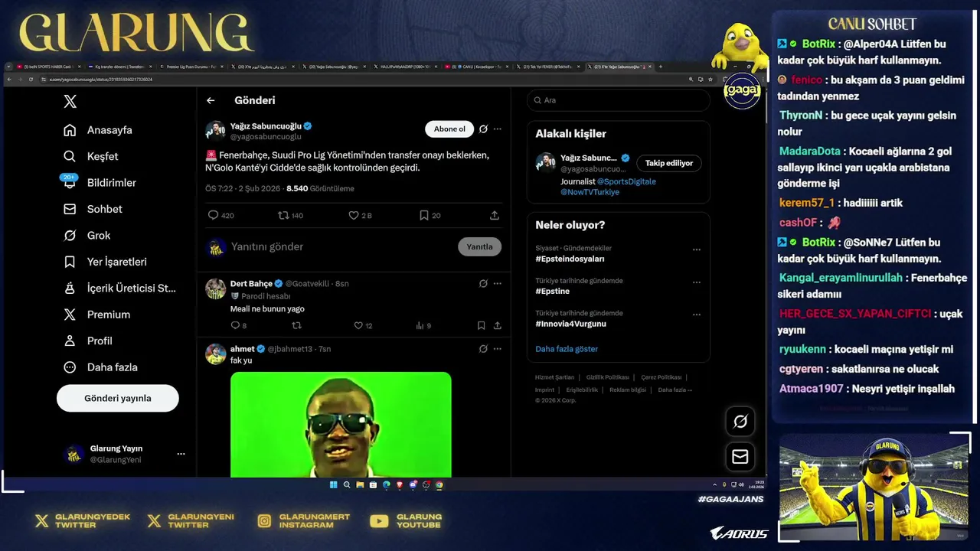Open more options on Yağız Sabuncuoğlu's post

click(498, 129)
